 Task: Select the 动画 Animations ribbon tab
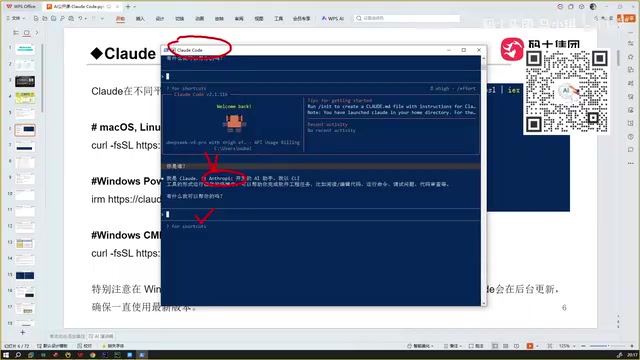tap(199, 19)
